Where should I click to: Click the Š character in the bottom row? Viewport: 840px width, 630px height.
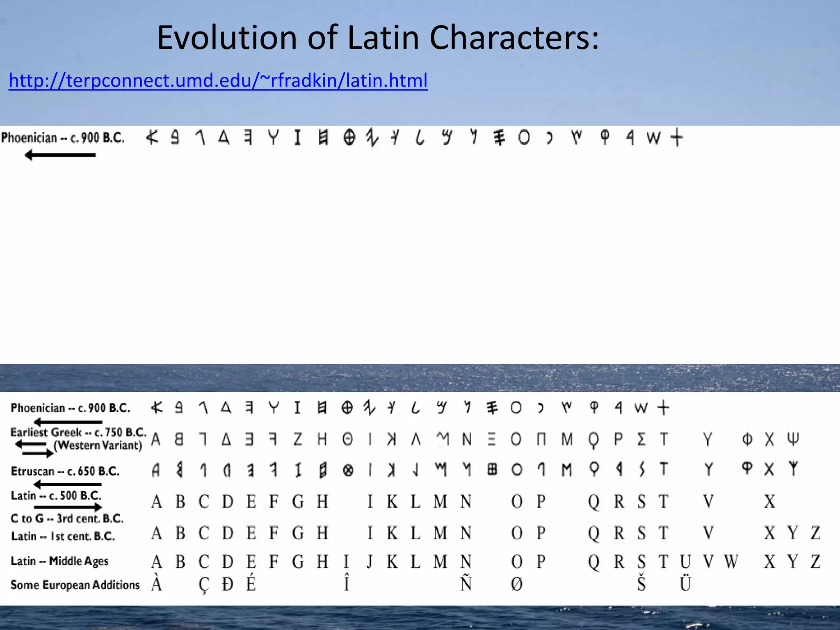[641, 583]
